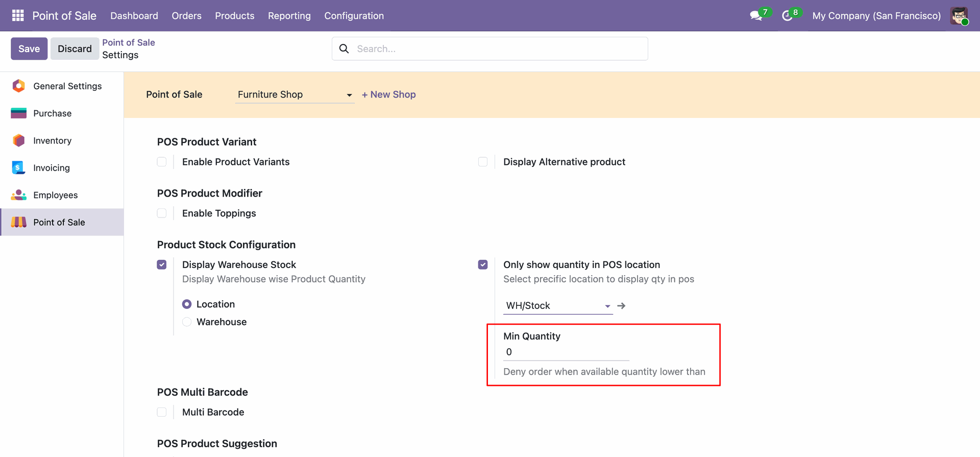Select the Location radio option
This screenshot has width=980, height=457.
[x=187, y=304]
